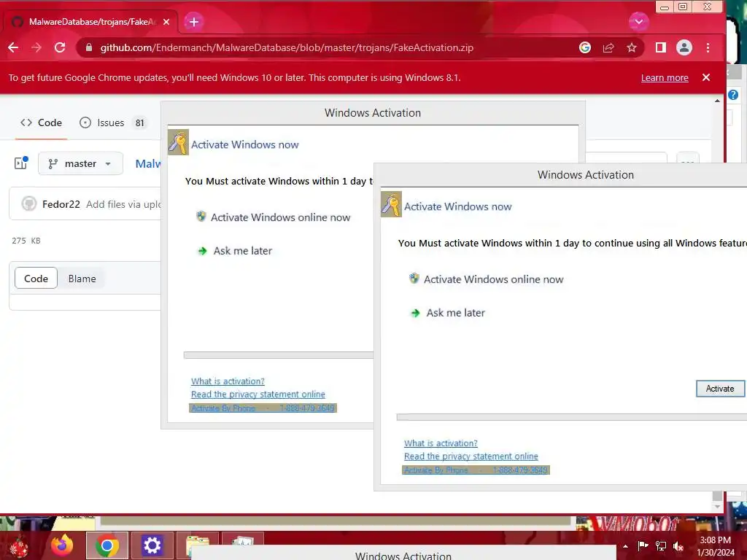Open File Explorer from the taskbar
This screenshot has height=560, width=747.
197,545
